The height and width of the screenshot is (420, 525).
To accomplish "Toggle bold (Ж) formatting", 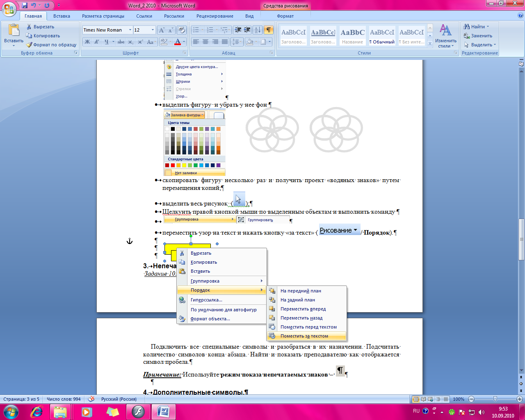I will pyautogui.click(x=87, y=42).
